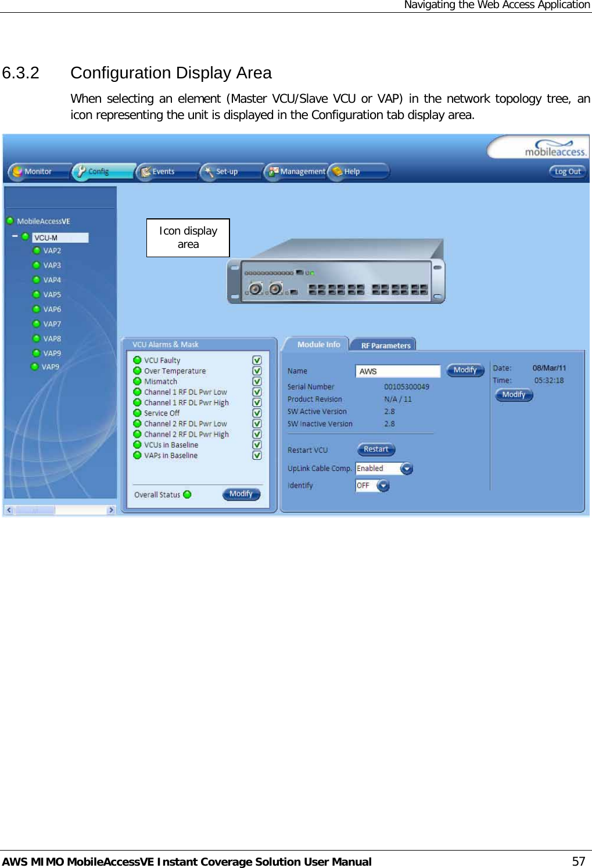Toggle the Service Off mask checkbox
This screenshot has height=868, width=592.
257,413
